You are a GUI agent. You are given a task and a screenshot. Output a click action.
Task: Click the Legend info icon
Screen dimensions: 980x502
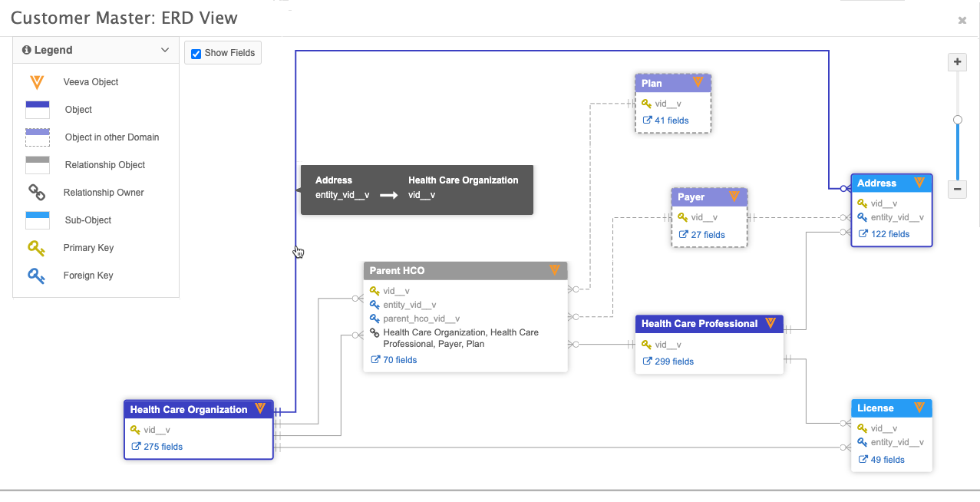click(x=27, y=50)
